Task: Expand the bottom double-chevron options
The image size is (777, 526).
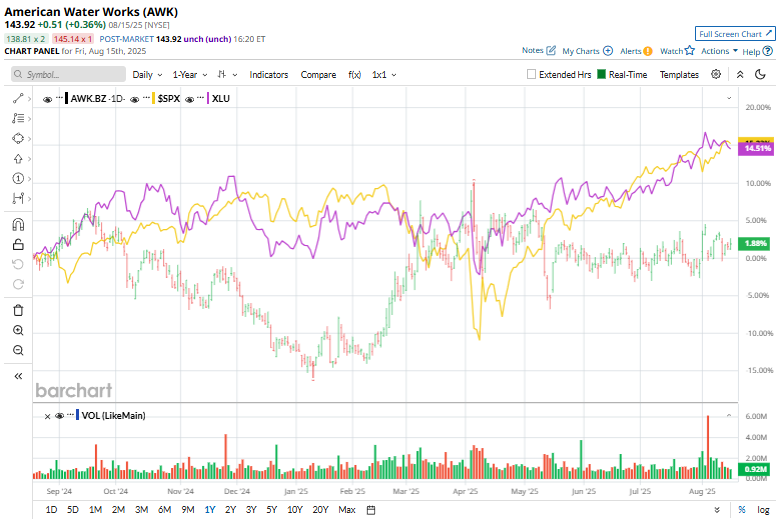Action: pos(717,510)
